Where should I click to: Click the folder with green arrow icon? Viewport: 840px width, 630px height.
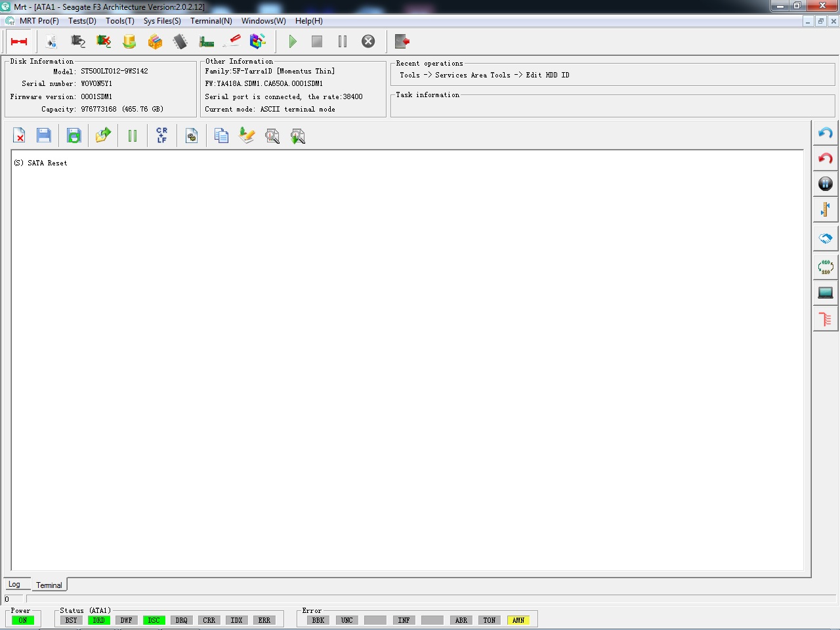point(104,136)
